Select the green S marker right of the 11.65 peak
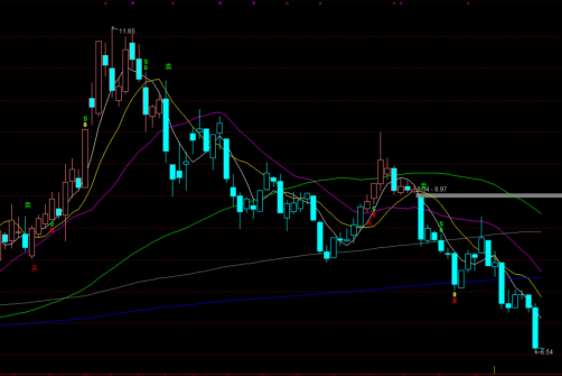Viewport: 562px width, 376px height. click(146, 62)
